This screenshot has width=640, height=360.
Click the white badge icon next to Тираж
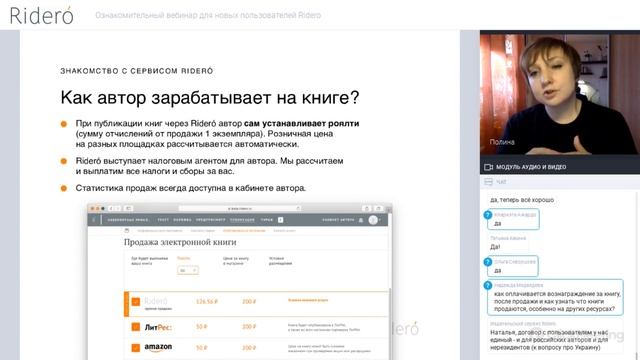(280, 220)
